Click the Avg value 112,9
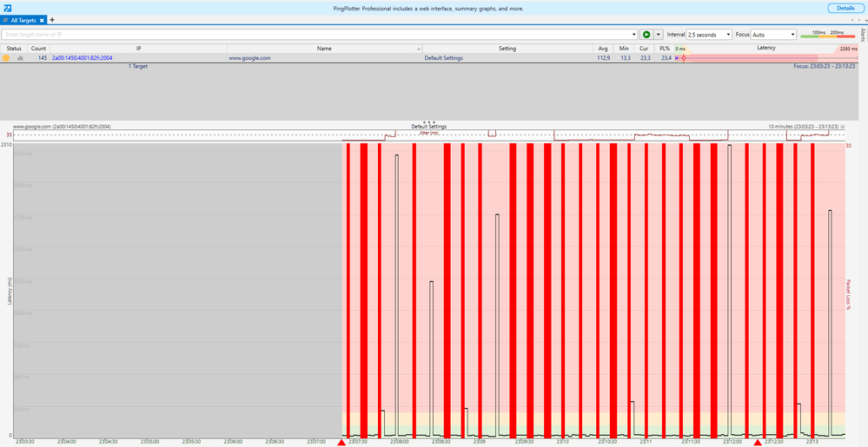 [603, 58]
